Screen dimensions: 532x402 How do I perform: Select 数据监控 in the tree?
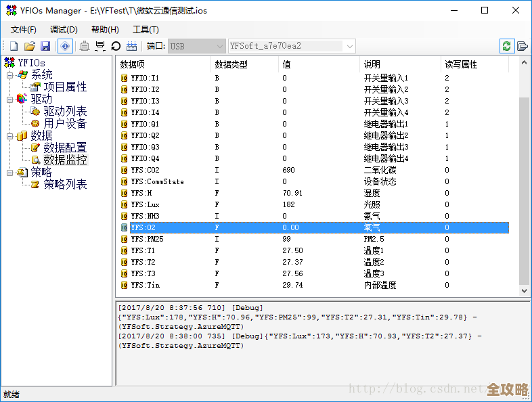click(65, 160)
